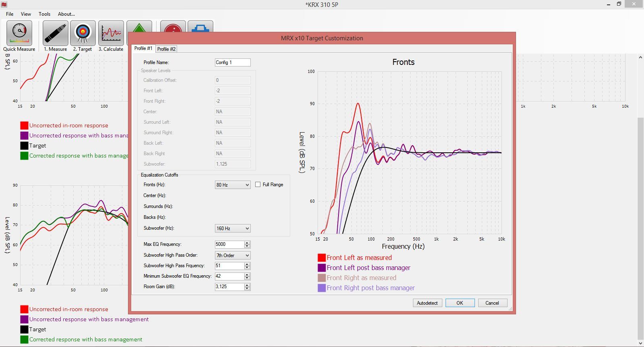Open the 2. Target icon

tap(83, 33)
